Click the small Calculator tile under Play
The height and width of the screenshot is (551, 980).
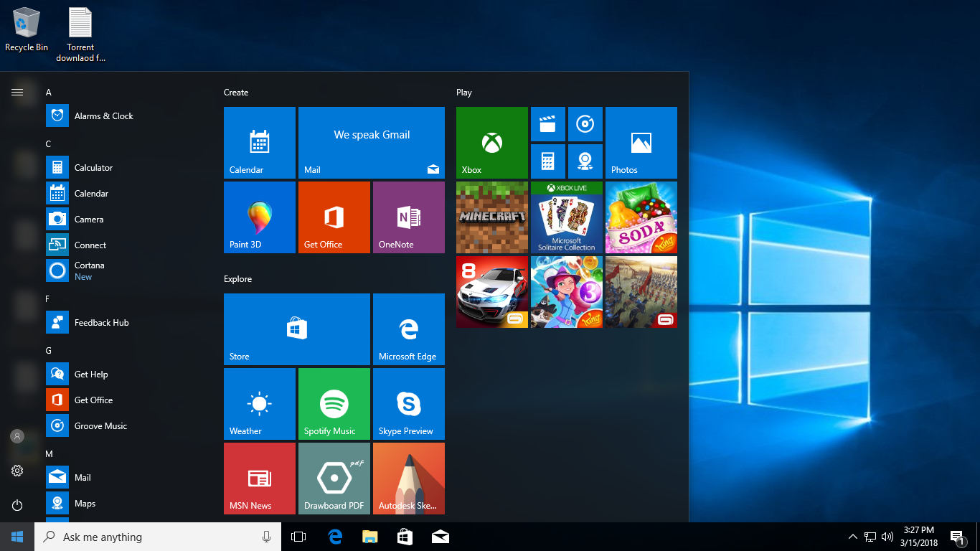coord(548,161)
